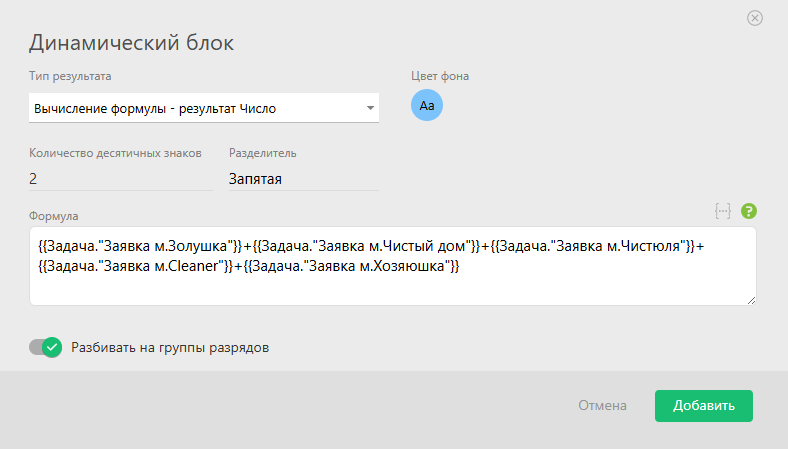Focus Количество десятичных знаков field
This screenshot has width=788, height=449.
[121, 179]
